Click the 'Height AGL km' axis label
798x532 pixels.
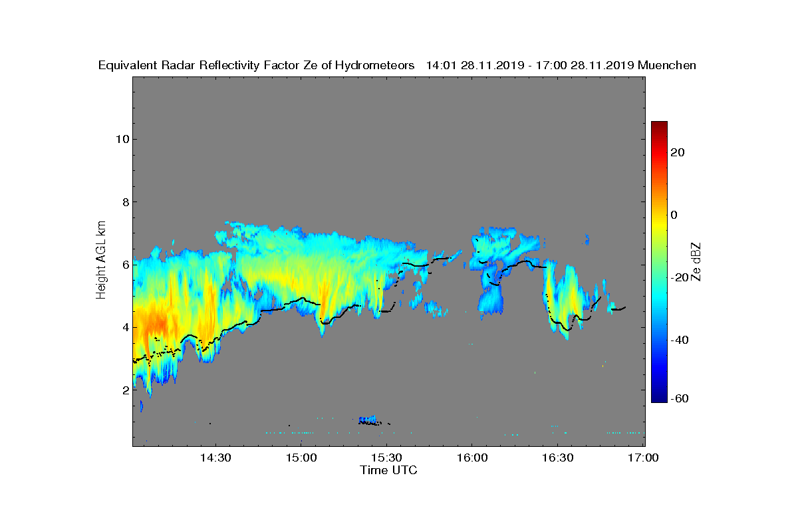coord(101,261)
